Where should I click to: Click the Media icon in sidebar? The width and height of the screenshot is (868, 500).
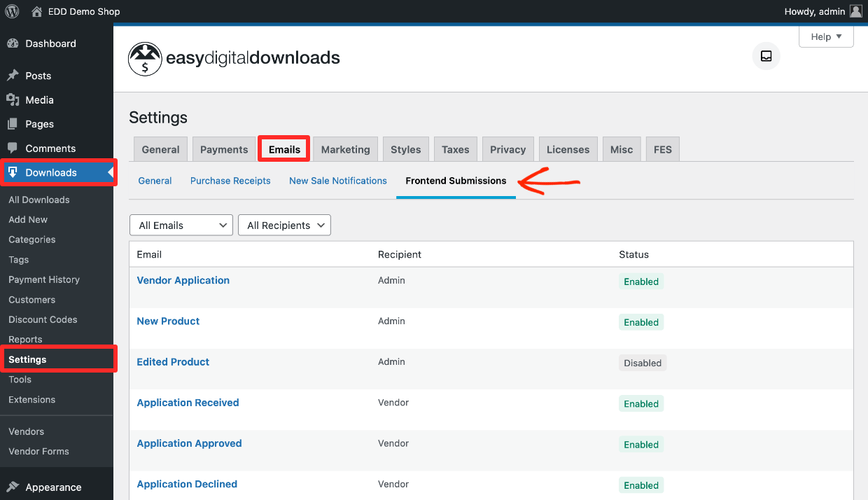tap(13, 99)
